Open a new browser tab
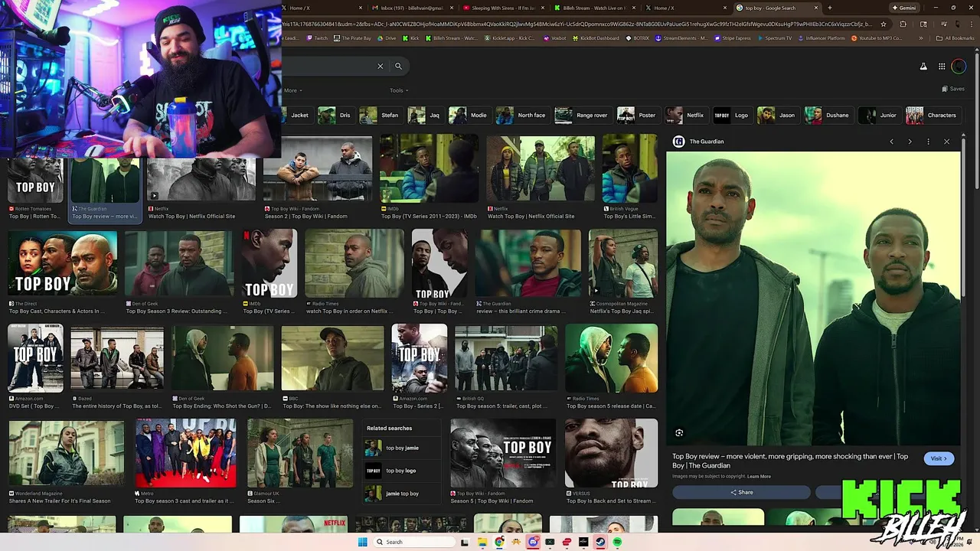The image size is (980, 551). pyautogui.click(x=830, y=8)
